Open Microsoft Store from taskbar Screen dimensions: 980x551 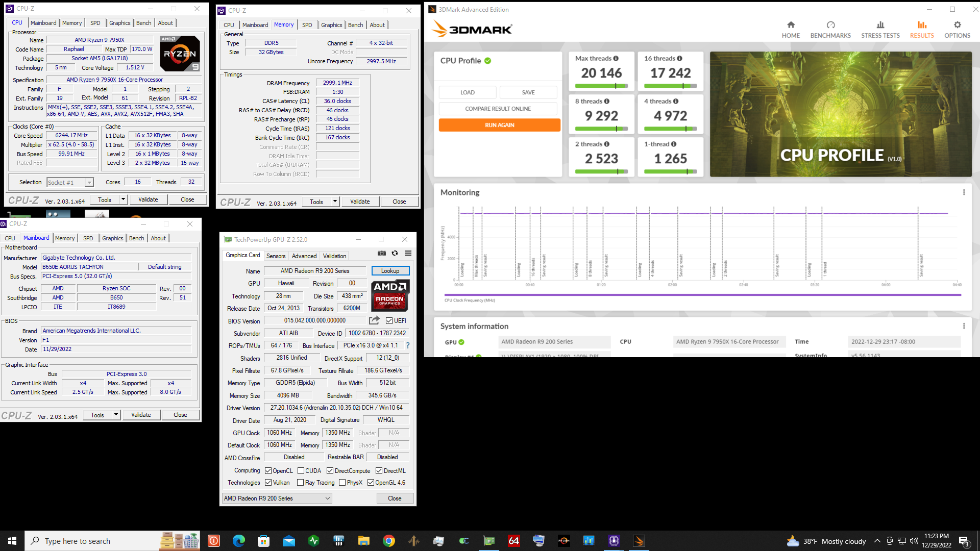point(263,541)
